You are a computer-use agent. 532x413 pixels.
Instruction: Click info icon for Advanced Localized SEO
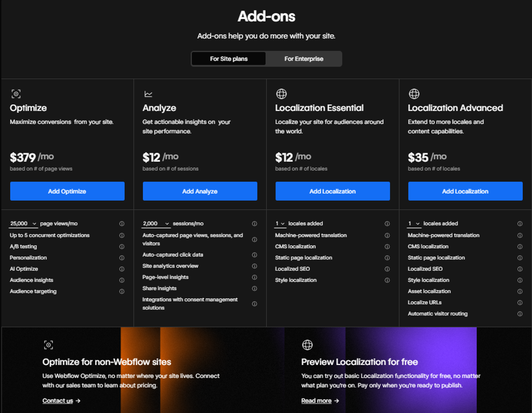520,269
